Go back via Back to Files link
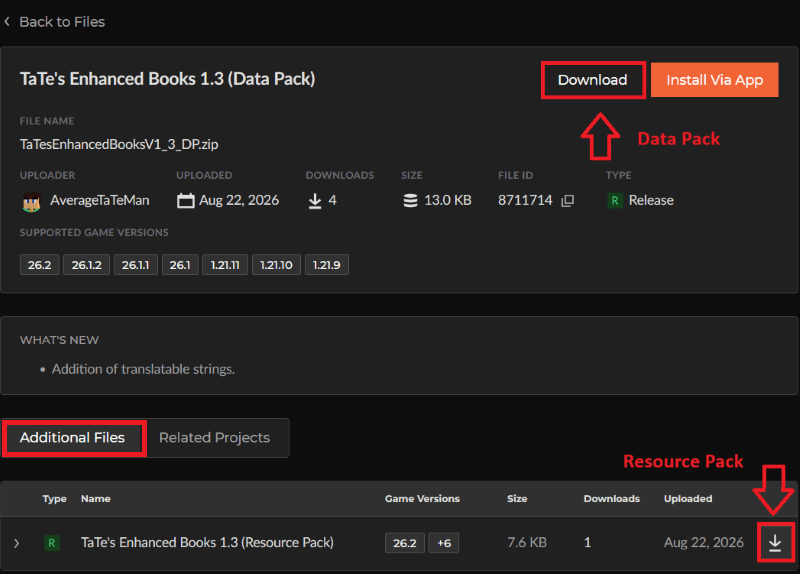Image resolution: width=800 pixels, height=574 pixels. coord(62,22)
